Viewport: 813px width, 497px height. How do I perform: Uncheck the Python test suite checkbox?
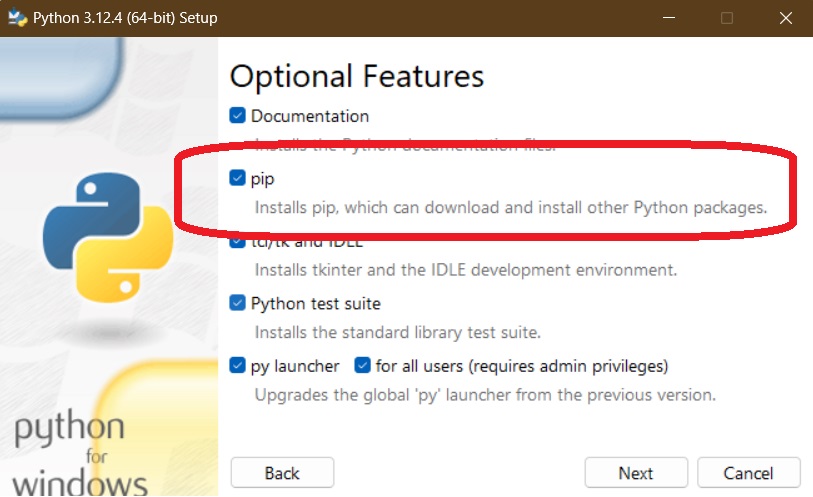click(x=238, y=303)
